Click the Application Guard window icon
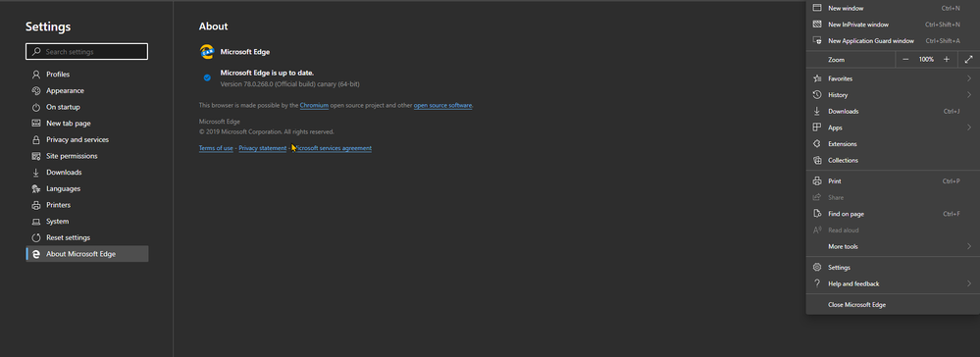This screenshot has width=980, height=357. [816, 40]
